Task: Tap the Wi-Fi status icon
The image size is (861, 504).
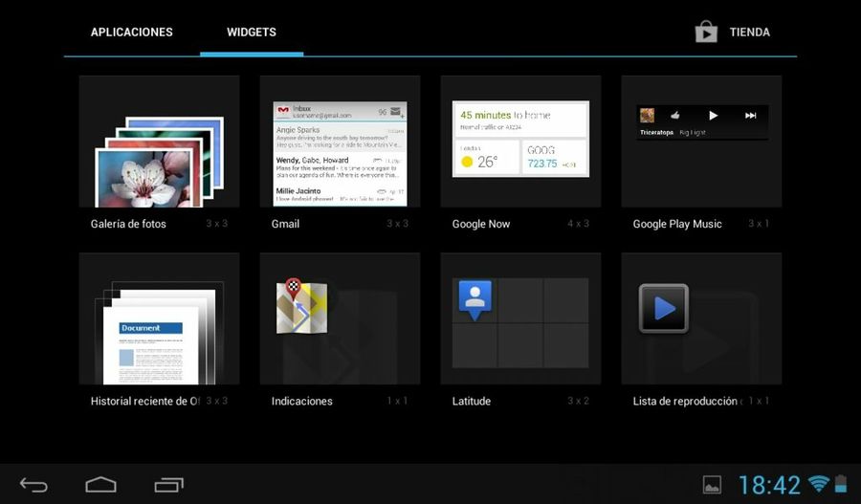Action: [818, 484]
